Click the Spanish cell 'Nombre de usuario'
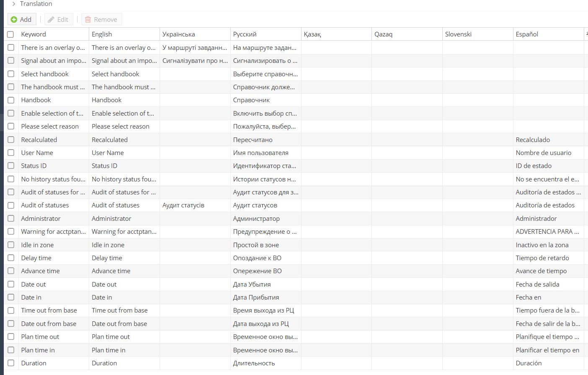This screenshot has height=375, width=588. 543,153
